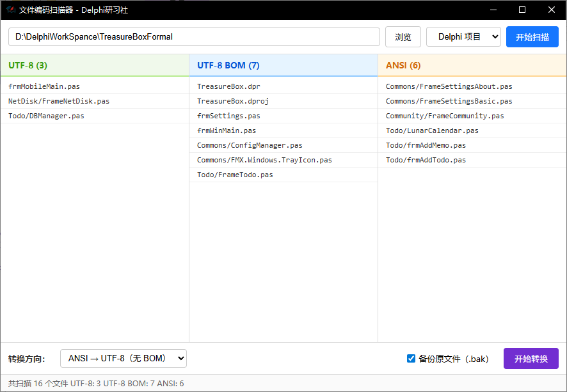This screenshot has width=567, height=392.
Task: Select the UTF-8 BOM (7) column header
Action: 283,65
